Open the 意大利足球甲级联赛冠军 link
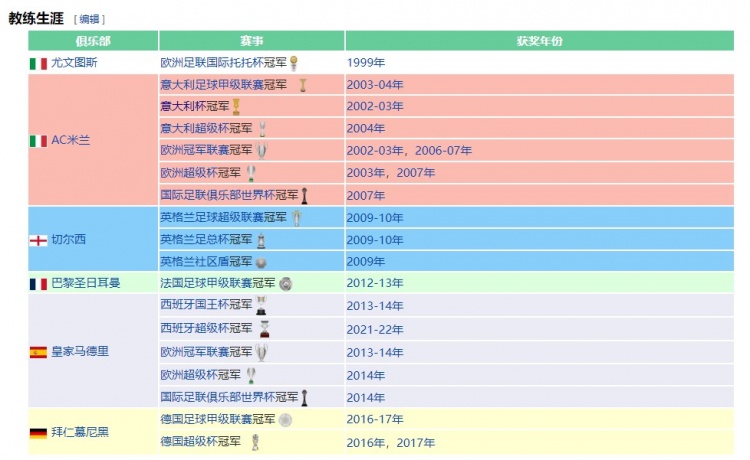750x460 pixels. [x=223, y=85]
